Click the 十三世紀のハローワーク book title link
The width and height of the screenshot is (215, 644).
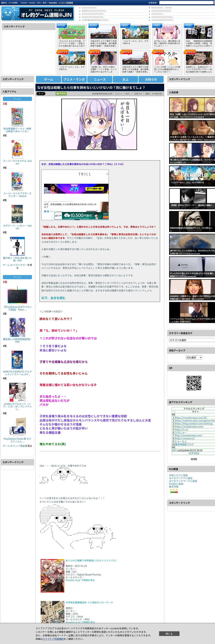coord(89,603)
